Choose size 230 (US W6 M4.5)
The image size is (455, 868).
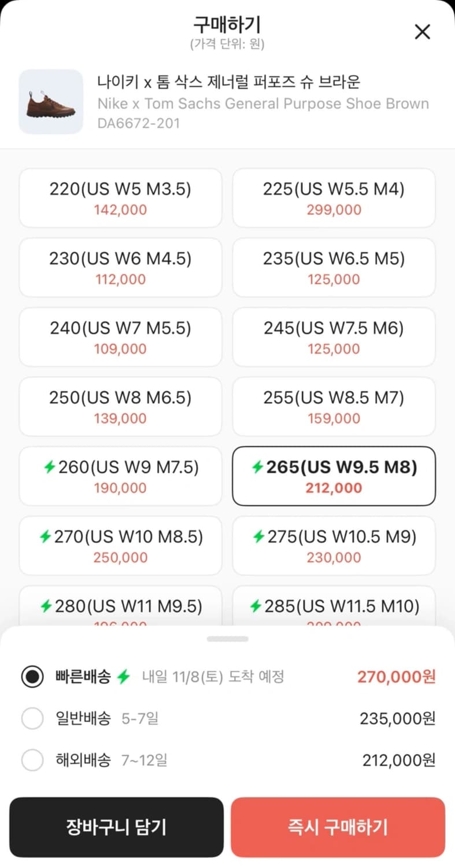(120, 267)
